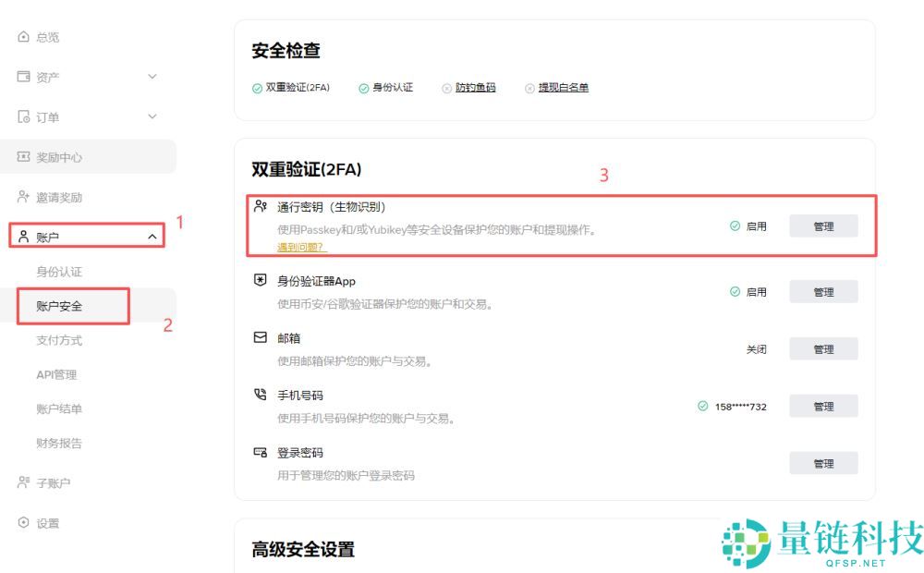Click 管理 for 通行密钥
Screen dimensions: 924x573
(x=822, y=225)
